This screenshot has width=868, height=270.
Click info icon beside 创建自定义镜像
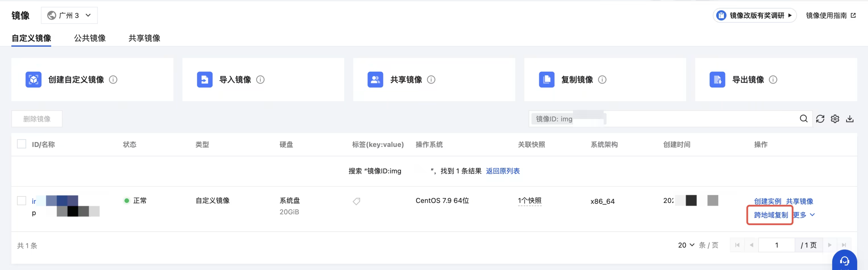pyautogui.click(x=113, y=80)
